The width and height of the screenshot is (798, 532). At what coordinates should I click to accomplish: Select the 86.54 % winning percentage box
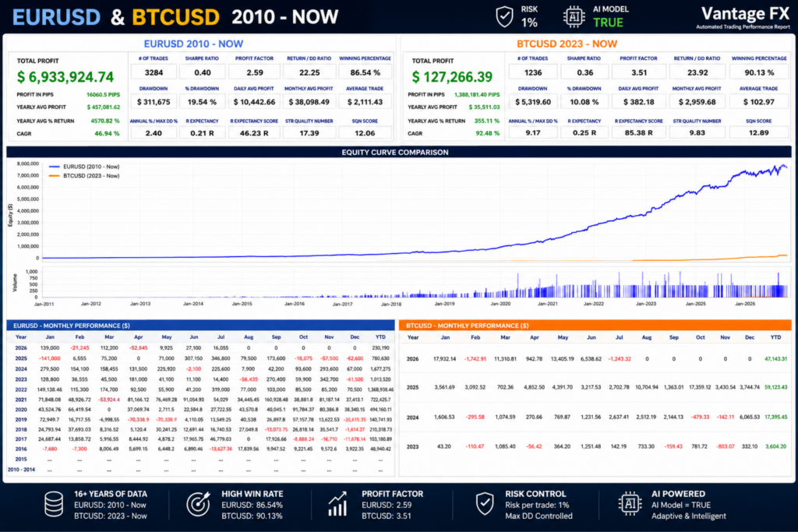click(x=365, y=72)
